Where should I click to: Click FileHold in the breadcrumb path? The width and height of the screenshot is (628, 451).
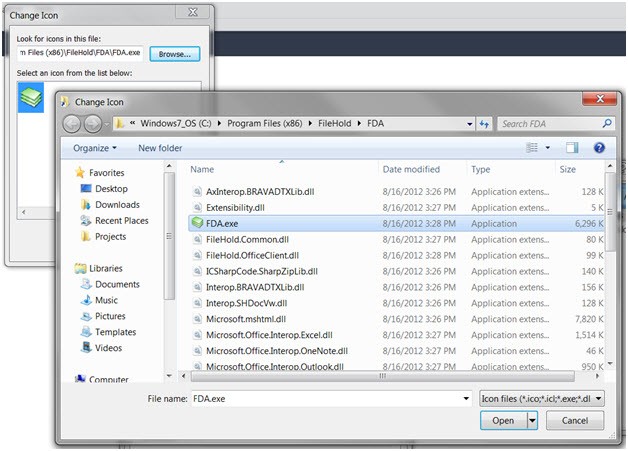(334, 124)
